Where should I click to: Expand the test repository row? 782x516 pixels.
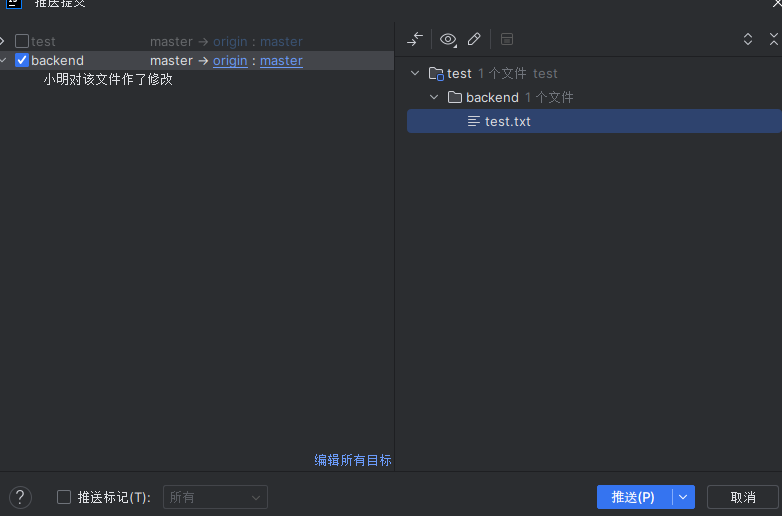(2, 41)
